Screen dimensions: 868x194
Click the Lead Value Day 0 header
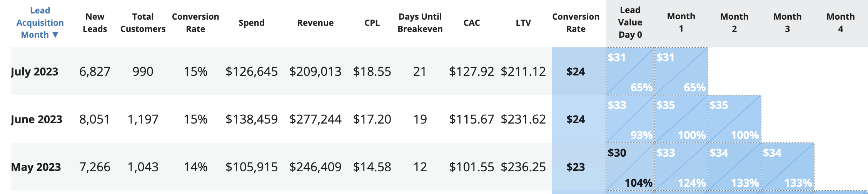[630, 23]
